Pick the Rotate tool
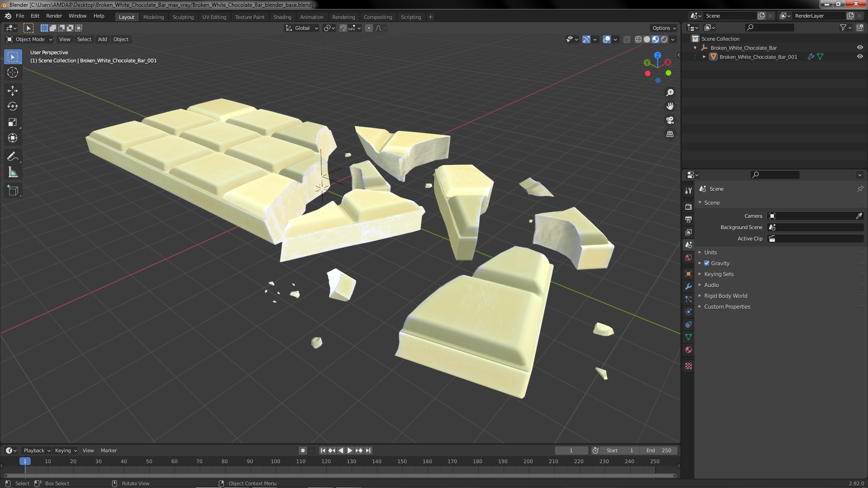Image resolution: width=868 pixels, height=488 pixels. [x=13, y=107]
